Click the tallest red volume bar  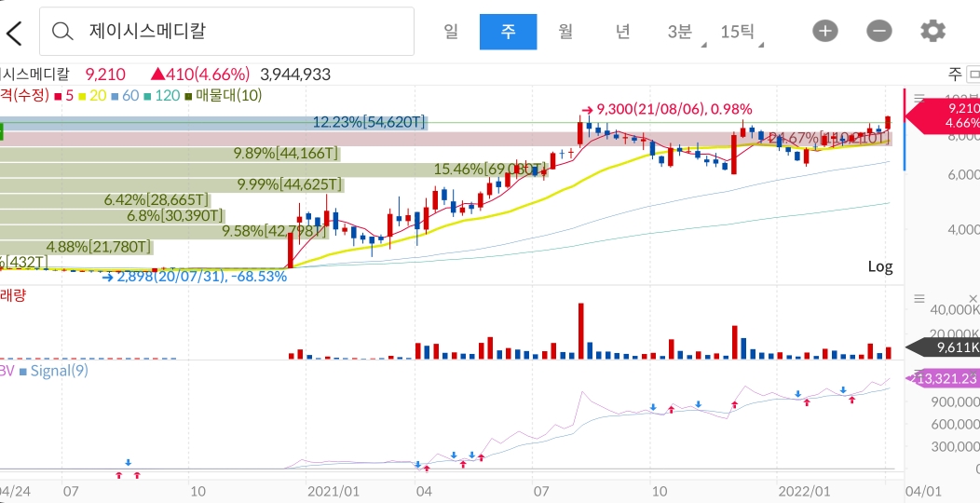[580, 331]
